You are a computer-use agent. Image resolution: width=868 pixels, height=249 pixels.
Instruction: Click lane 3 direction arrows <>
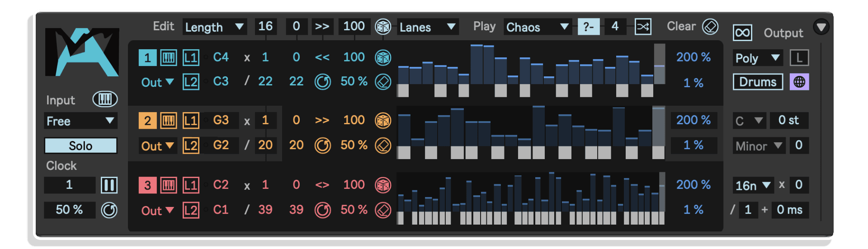click(322, 185)
